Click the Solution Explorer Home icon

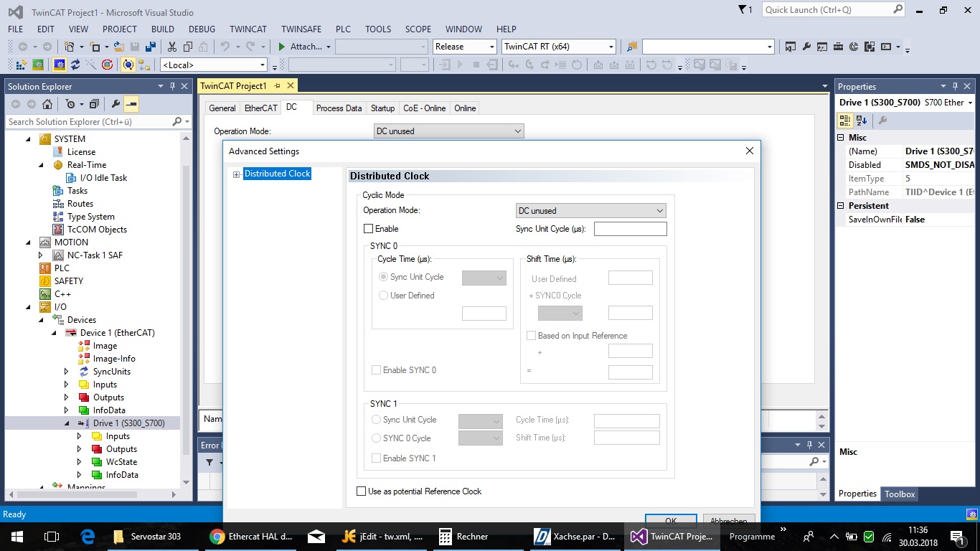pyautogui.click(x=47, y=104)
